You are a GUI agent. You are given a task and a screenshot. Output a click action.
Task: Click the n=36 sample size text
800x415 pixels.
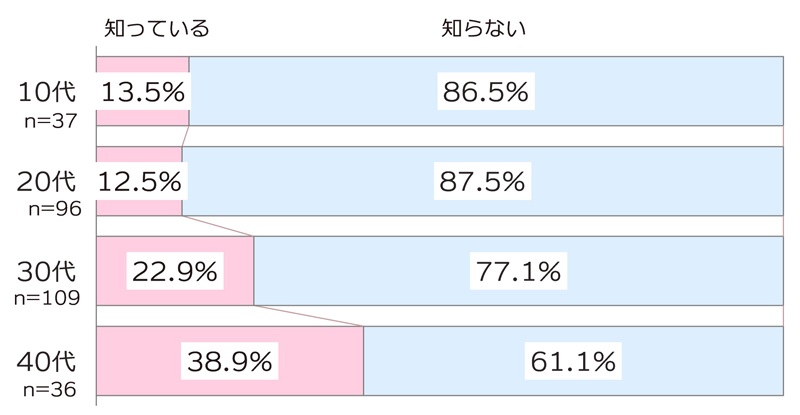pos(50,386)
